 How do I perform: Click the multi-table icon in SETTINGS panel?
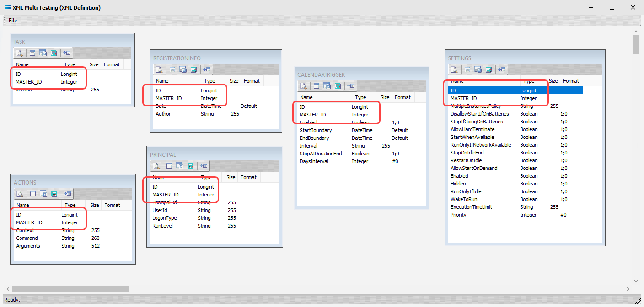[x=478, y=69]
